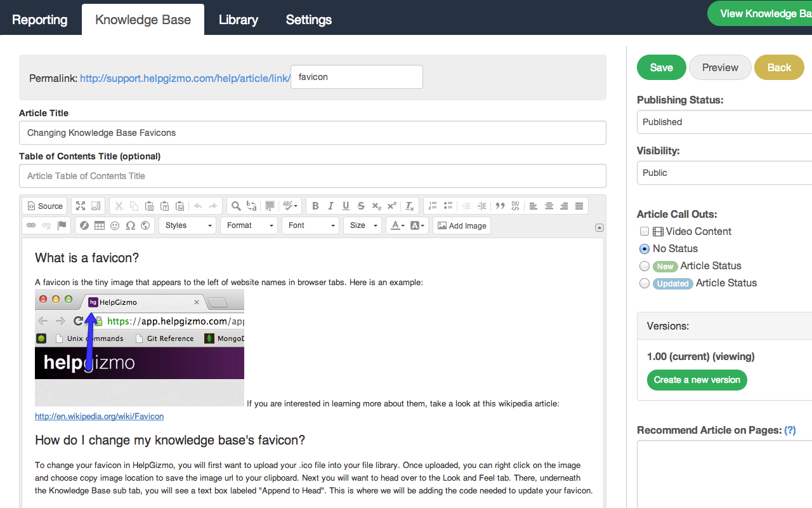This screenshot has width=812, height=508.
Task: Click the yellow Back button
Action: click(779, 67)
